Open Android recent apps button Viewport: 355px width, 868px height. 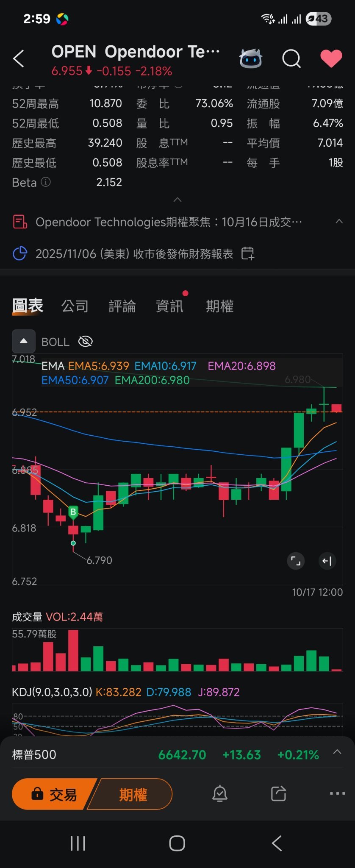78,843
